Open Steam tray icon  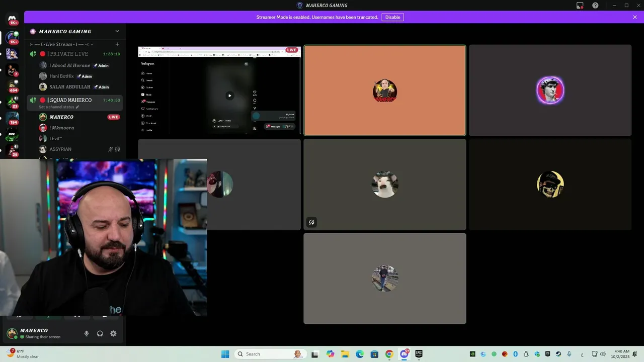pos(558,354)
